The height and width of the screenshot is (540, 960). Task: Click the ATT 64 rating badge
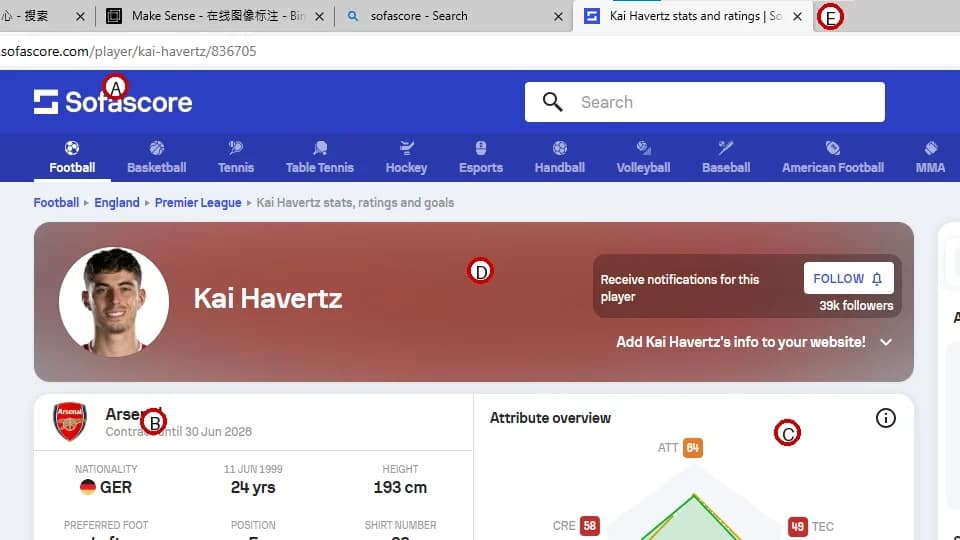coord(692,448)
